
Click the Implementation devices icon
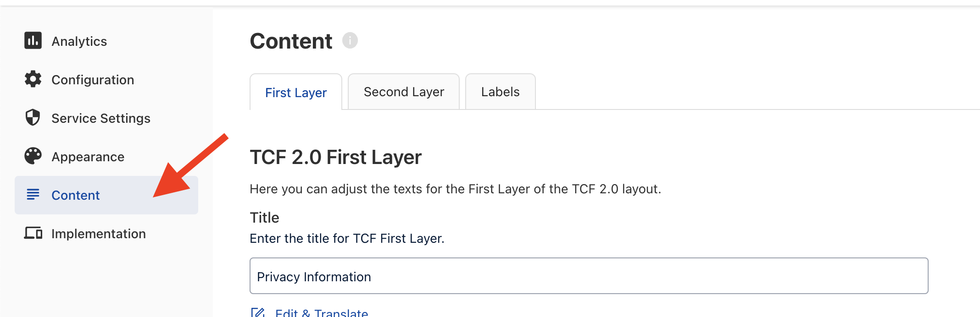point(33,233)
